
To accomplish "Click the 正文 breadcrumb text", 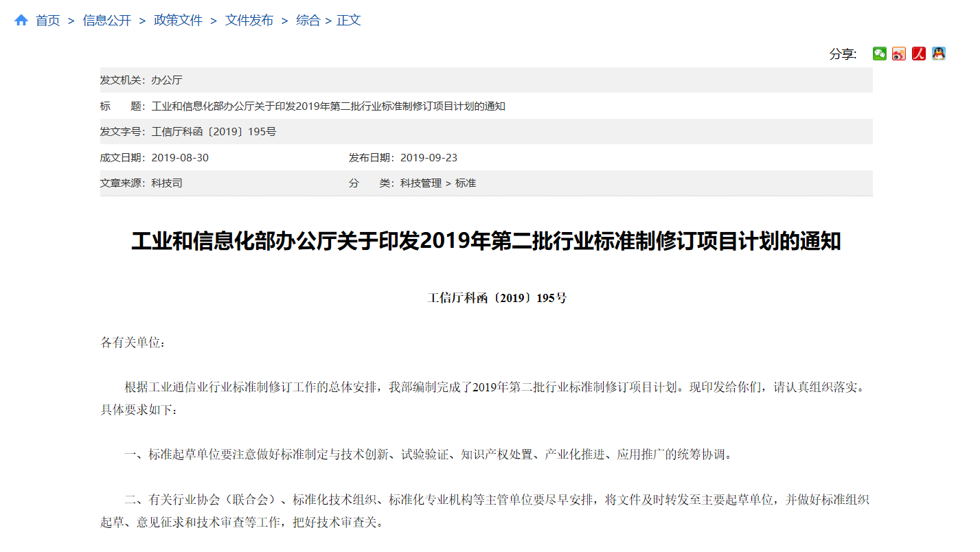I will 349,21.
